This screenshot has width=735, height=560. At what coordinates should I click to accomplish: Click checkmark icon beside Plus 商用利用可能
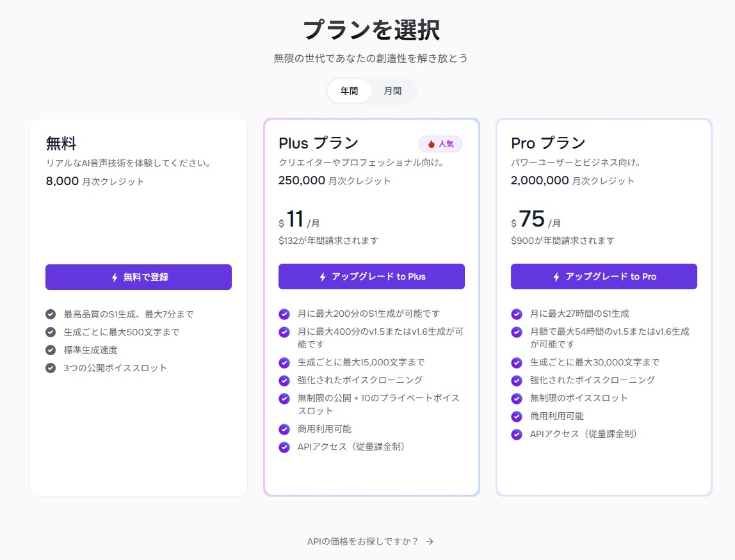(x=284, y=429)
